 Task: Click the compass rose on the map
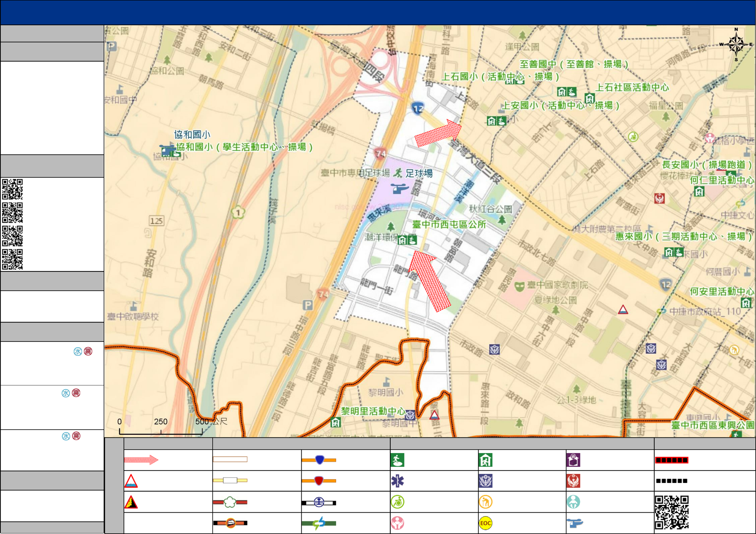(736, 45)
